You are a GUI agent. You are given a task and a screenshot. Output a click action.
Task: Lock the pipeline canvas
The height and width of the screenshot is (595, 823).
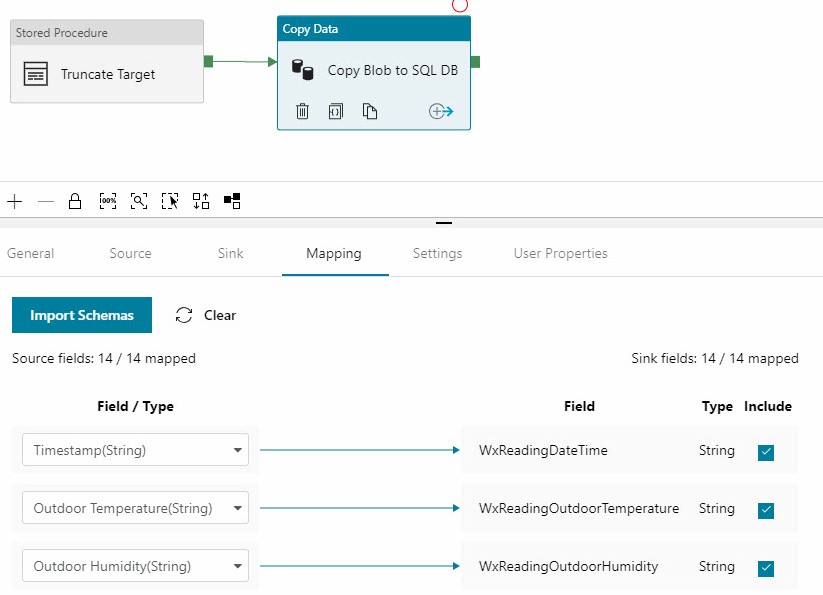[75, 201]
